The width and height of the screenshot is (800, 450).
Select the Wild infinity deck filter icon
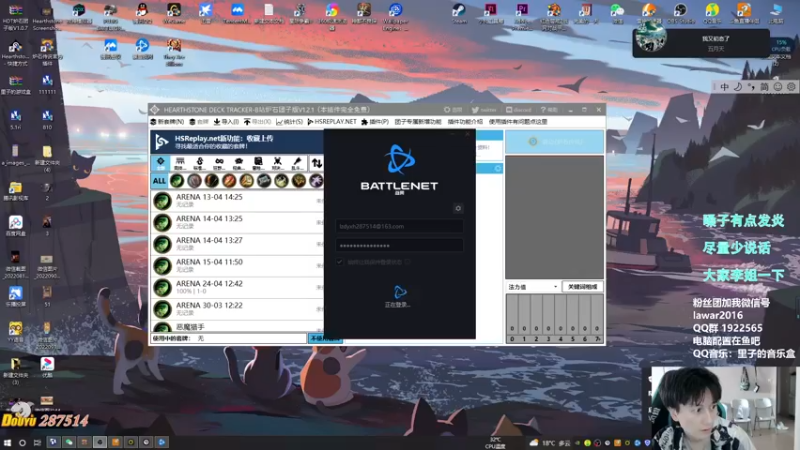click(x=219, y=163)
